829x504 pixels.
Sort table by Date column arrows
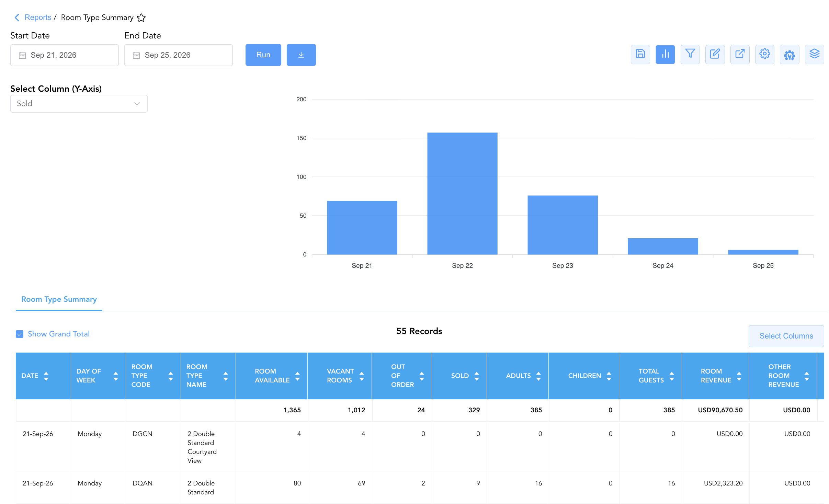click(46, 376)
